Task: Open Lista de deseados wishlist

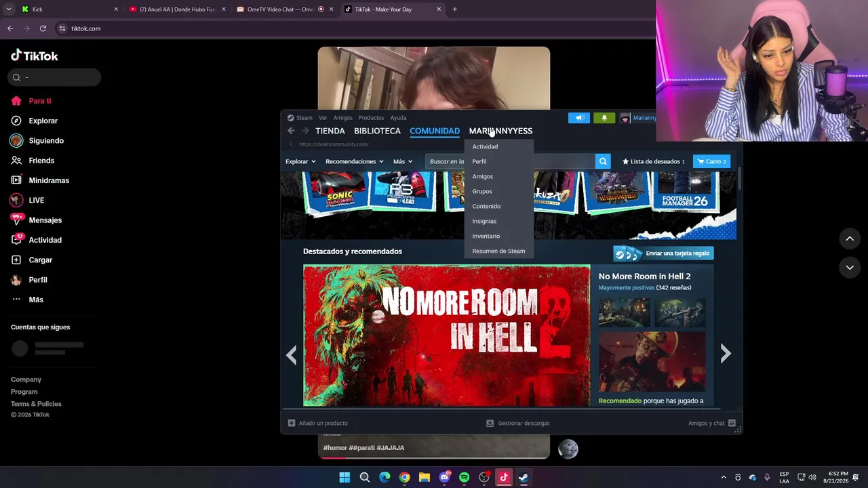Action: click(654, 161)
